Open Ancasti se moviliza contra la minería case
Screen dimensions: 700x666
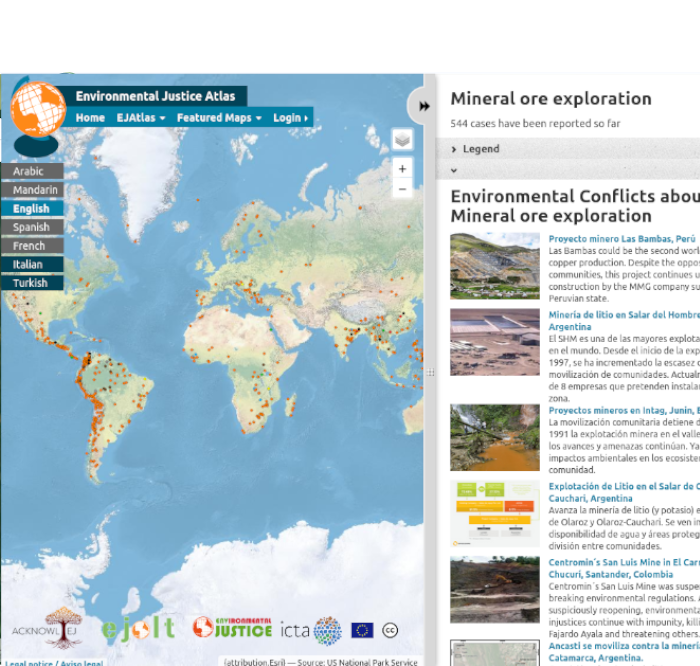coord(624,652)
